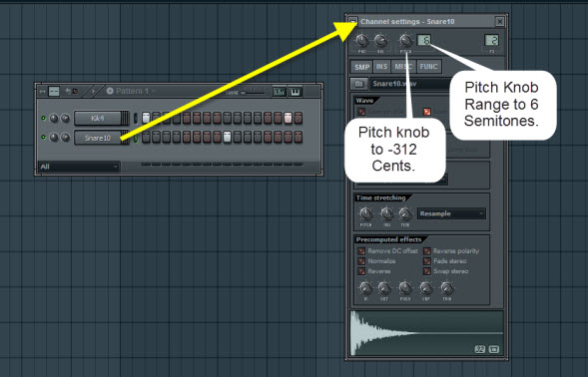The height and width of the screenshot is (377, 588).
Task: Click the Time stretching MUL knob
Action: click(x=386, y=213)
